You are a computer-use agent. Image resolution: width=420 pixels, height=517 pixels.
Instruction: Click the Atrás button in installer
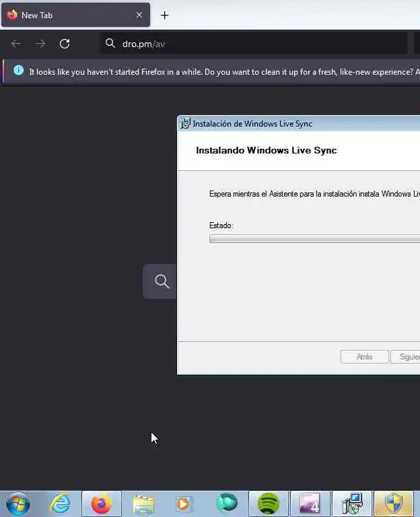pos(364,357)
